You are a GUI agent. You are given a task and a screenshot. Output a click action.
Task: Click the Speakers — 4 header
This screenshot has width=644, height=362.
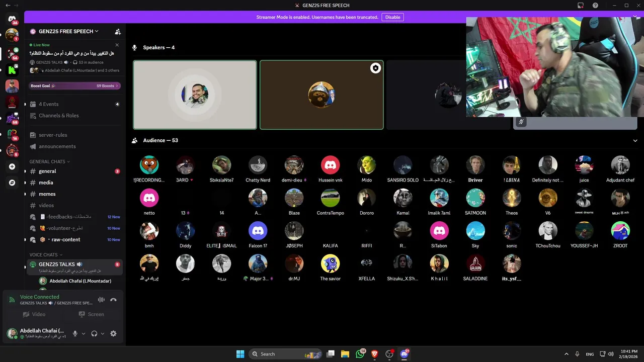(158, 48)
